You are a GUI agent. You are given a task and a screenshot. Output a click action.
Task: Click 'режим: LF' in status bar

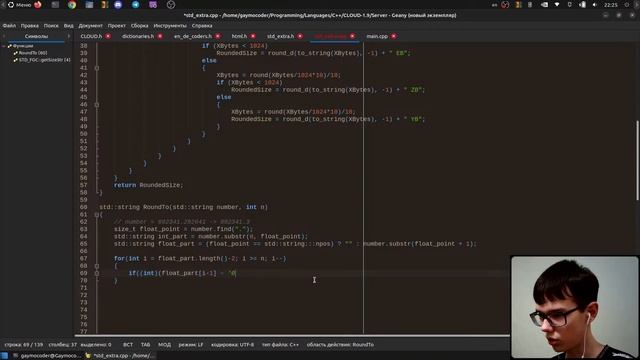[191, 345]
